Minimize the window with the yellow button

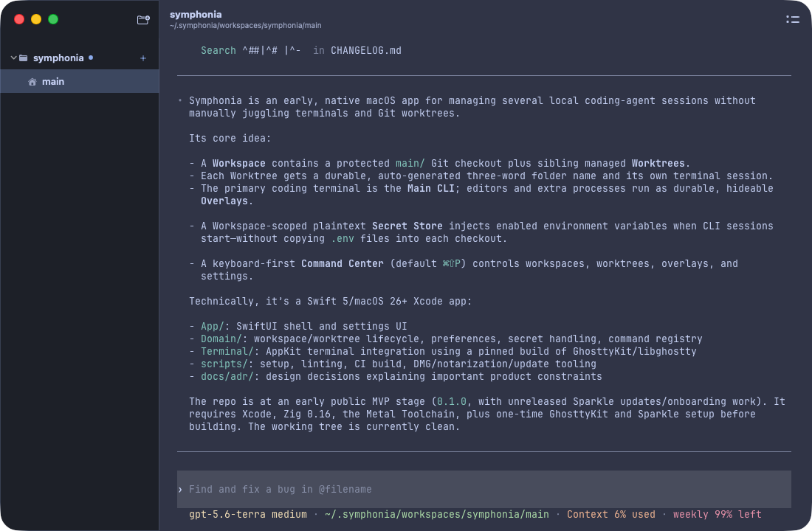pos(36,19)
